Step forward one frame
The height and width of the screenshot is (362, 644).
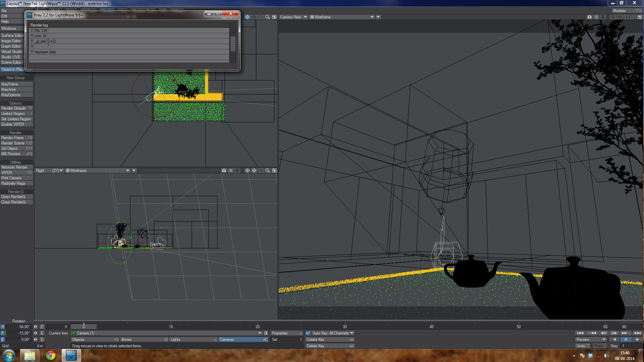pos(614,333)
